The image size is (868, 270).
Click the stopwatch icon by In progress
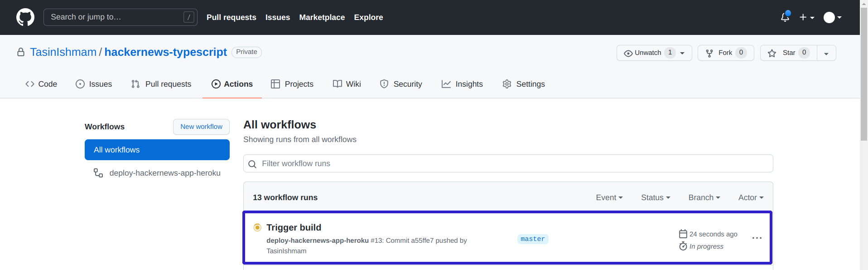(x=683, y=246)
